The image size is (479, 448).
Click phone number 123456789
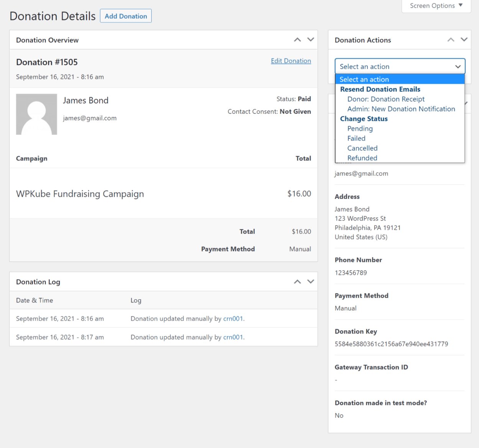351,273
